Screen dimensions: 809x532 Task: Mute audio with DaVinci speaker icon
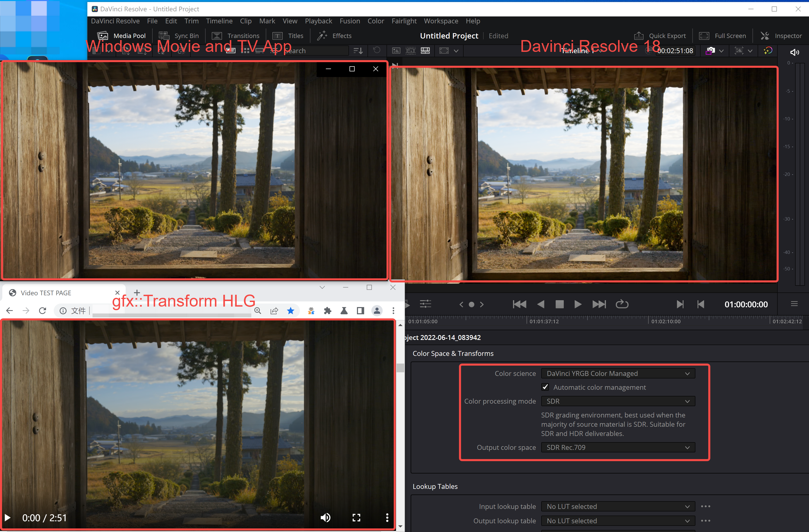[x=794, y=52]
